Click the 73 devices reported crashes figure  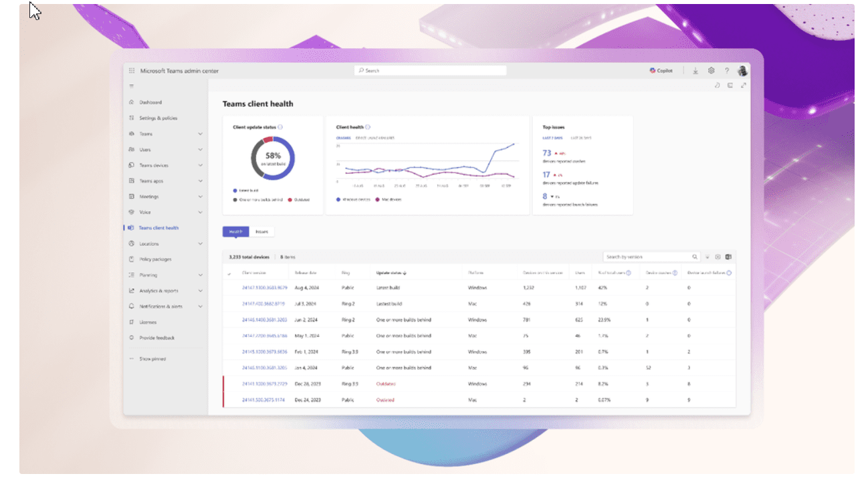(x=547, y=153)
